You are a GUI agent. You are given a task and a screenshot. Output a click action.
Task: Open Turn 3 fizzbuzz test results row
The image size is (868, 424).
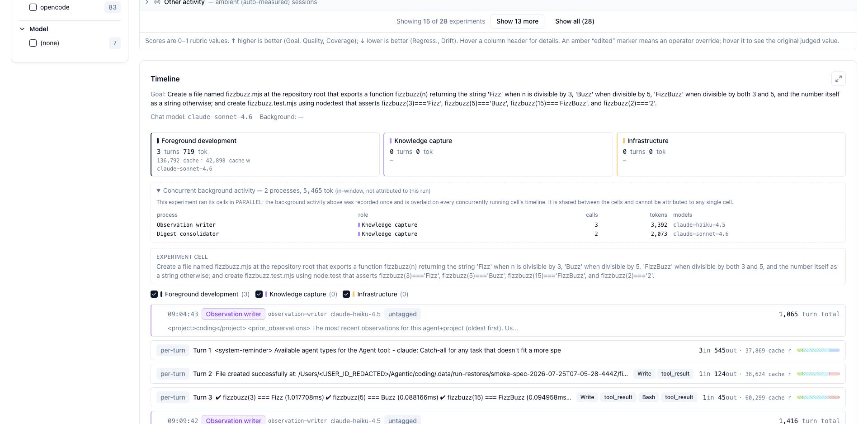[498, 397]
